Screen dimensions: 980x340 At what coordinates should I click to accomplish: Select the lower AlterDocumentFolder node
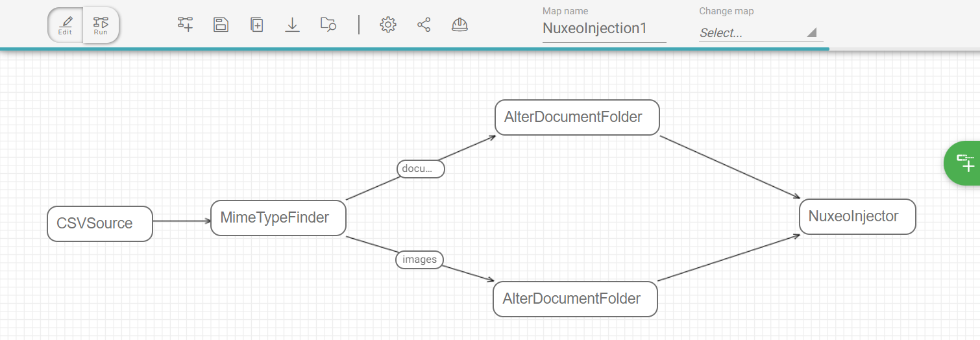pyautogui.click(x=575, y=299)
